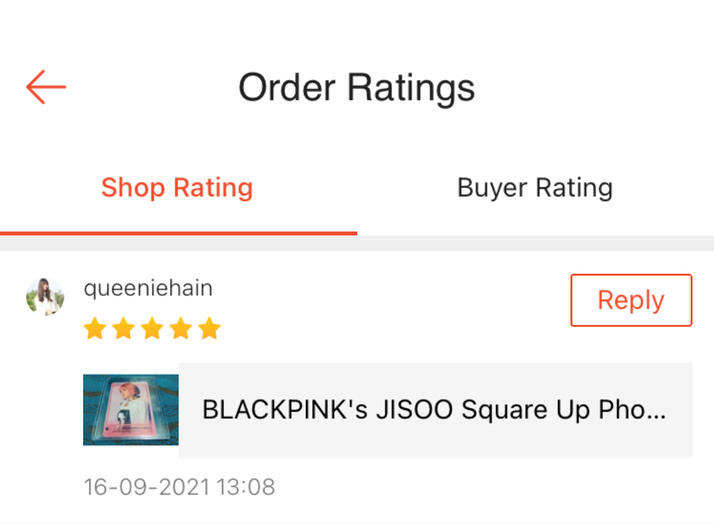The image size is (714, 524).
Task: Open the queeniehain username link
Action: pos(148,288)
